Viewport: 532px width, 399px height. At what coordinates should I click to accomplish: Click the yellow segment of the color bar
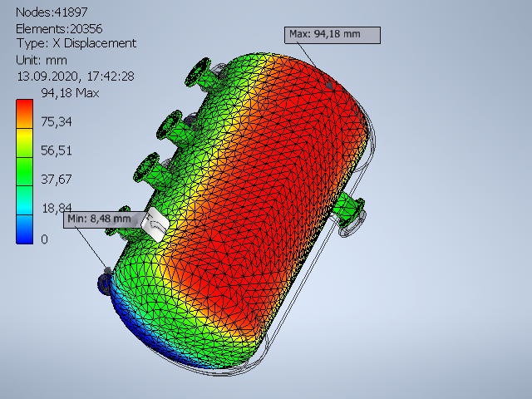pos(24,142)
